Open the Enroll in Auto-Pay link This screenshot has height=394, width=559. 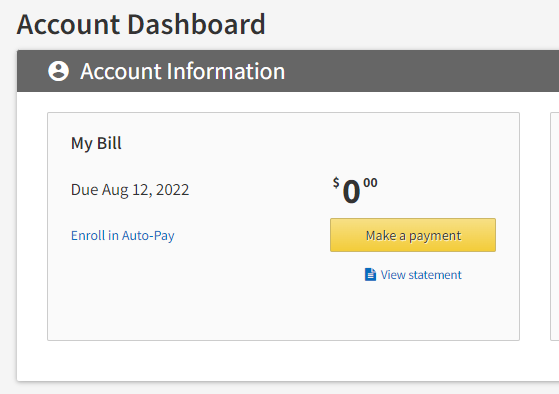123,236
